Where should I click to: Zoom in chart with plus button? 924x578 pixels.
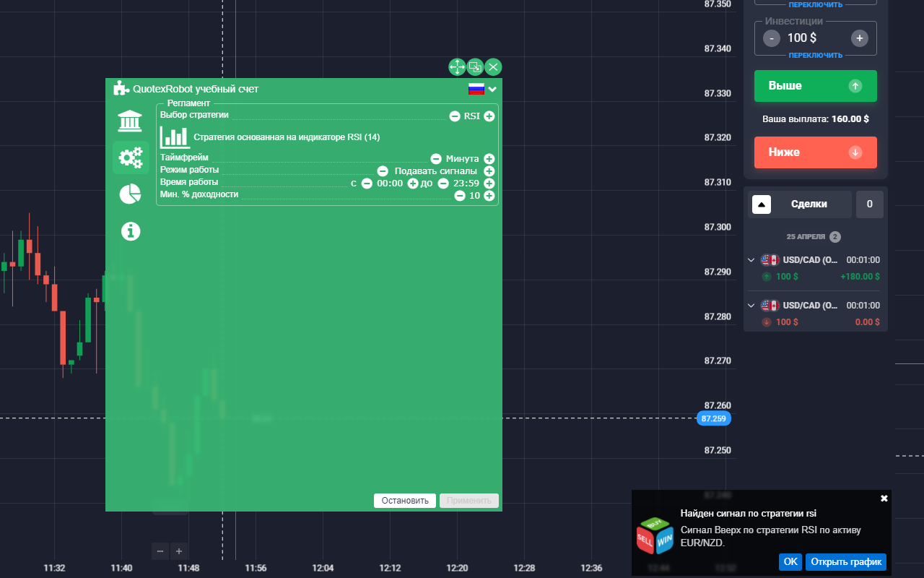(x=179, y=551)
